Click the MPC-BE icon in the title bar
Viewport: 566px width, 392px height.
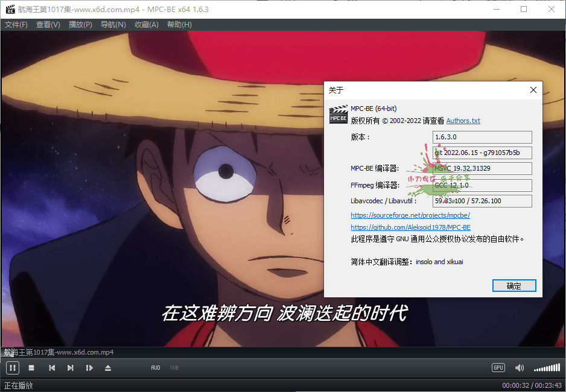click(9, 9)
